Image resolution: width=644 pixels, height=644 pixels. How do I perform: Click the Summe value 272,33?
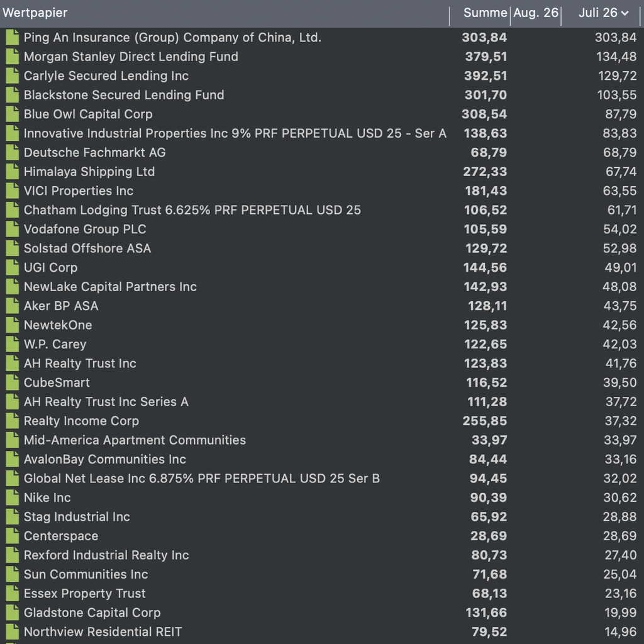(x=485, y=172)
